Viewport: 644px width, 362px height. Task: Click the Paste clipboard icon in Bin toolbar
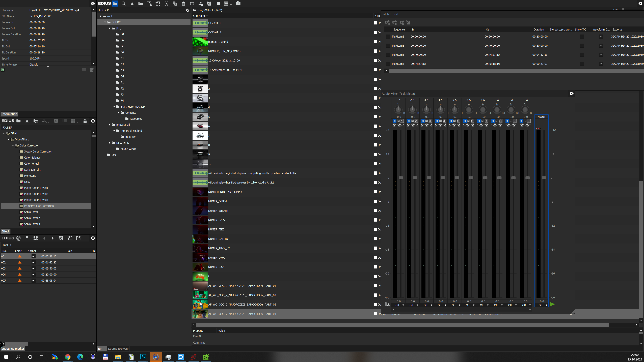click(x=183, y=4)
